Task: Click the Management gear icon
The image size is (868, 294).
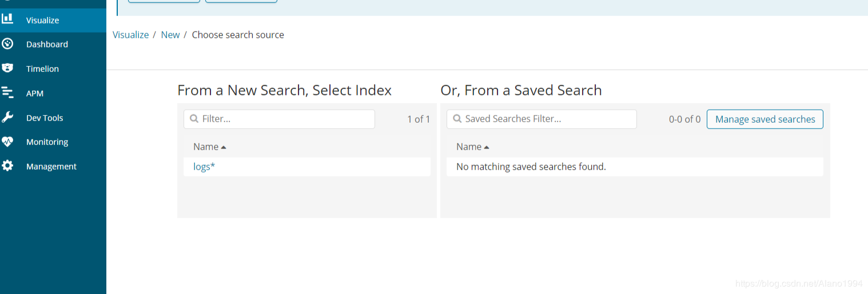Action: 7,166
